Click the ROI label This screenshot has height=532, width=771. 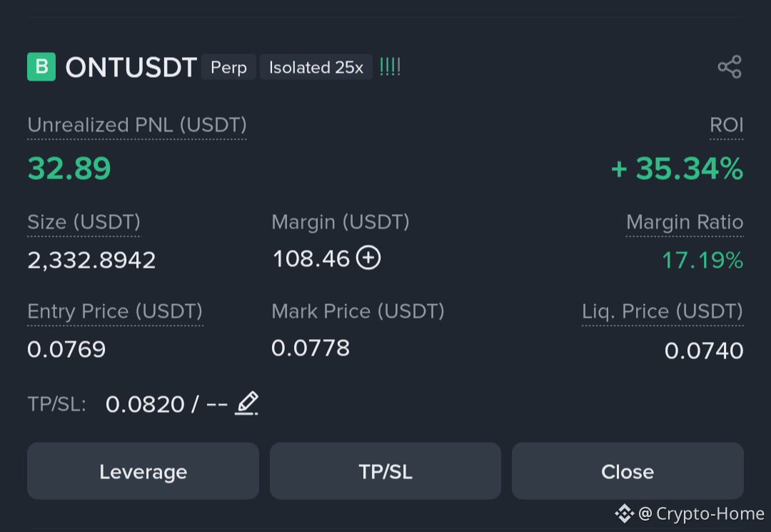click(726, 124)
